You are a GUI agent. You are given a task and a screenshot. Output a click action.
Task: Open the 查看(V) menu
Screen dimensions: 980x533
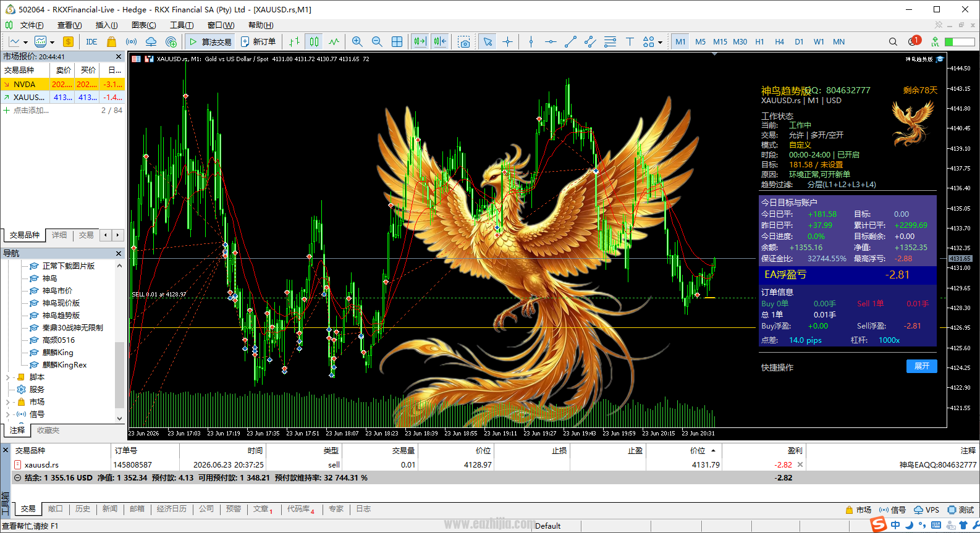[x=69, y=25]
